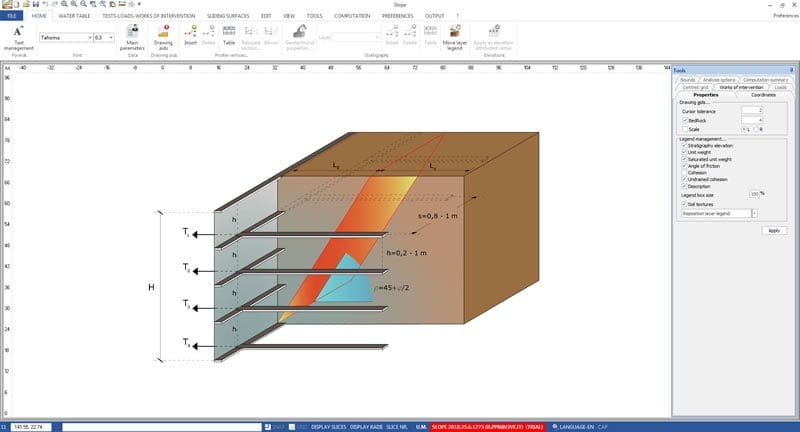
Task: Click the Legend box size field
Action: coord(754,193)
